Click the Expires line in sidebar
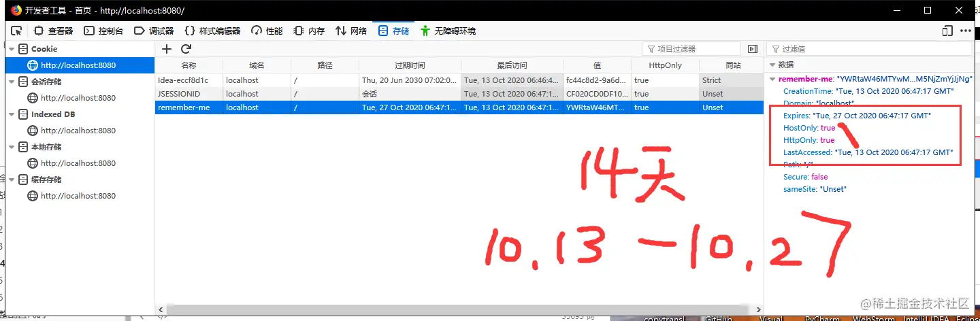Screen dimensions: 980x321 tap(857, 116)
